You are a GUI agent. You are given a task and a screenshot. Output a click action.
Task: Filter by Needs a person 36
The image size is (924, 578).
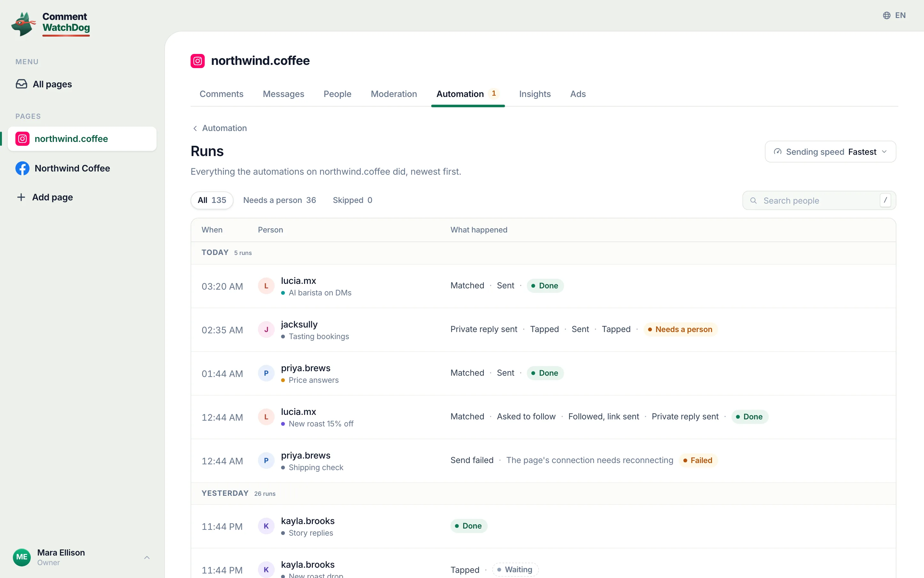(279, 200)
